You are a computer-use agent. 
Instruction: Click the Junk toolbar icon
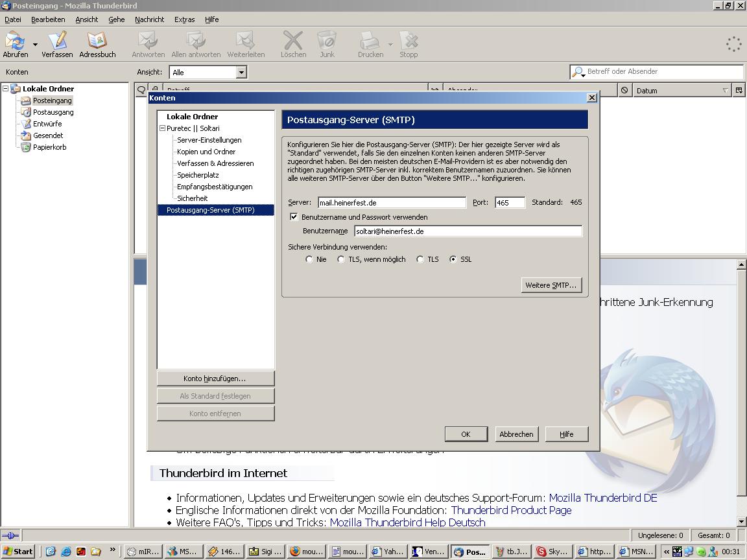point(327,44)
